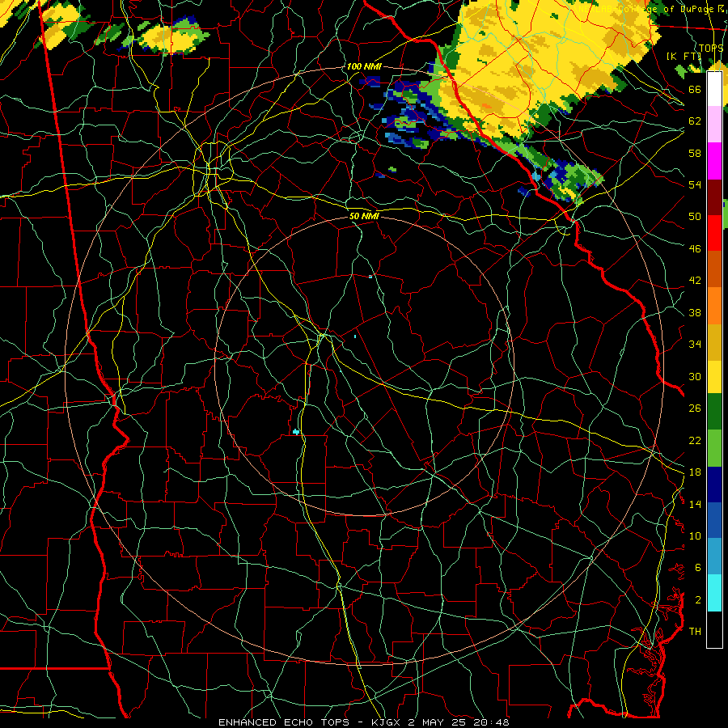
Task: Click the legend value "18"
Action: (695, 472)
